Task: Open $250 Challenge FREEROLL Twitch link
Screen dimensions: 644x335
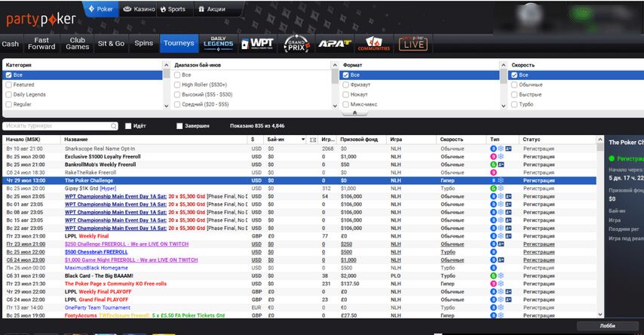Action: click(x=127, y=244)
